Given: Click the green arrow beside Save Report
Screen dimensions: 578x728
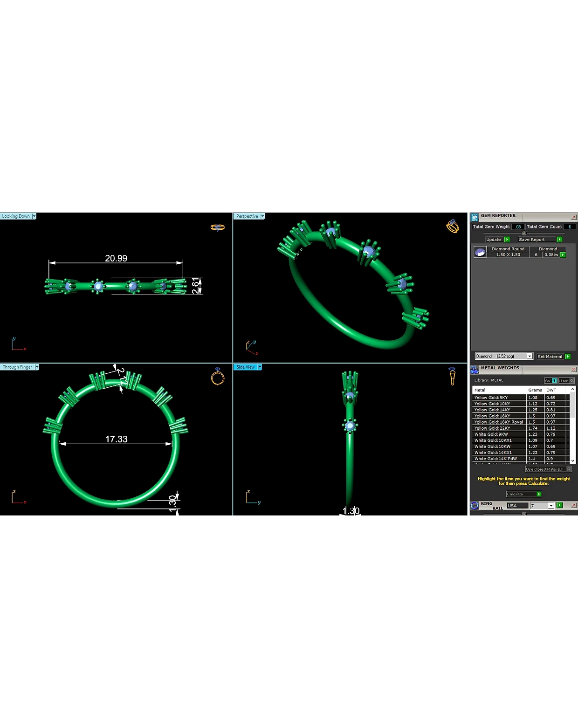Looking at the screenshot, I should tap(559, 240).
